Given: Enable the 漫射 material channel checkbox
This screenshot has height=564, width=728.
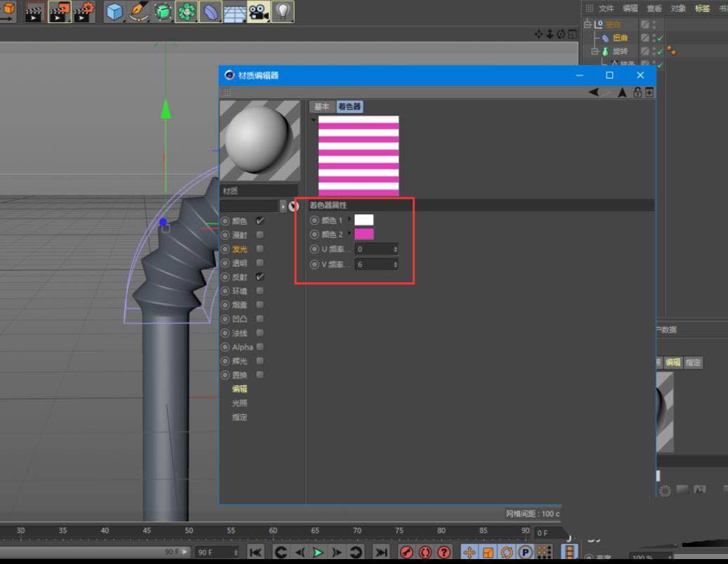Looking at the screenshot, I should point(259,234).
